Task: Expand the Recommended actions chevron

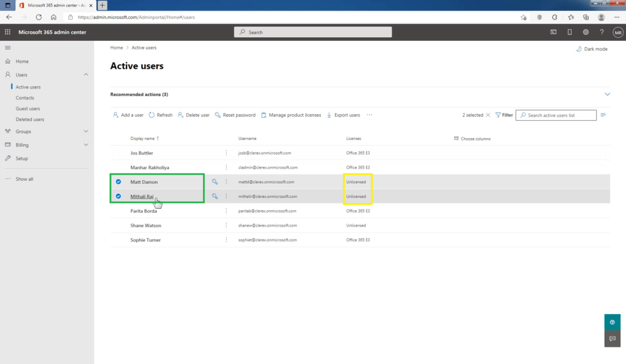Action: [607, 94]
